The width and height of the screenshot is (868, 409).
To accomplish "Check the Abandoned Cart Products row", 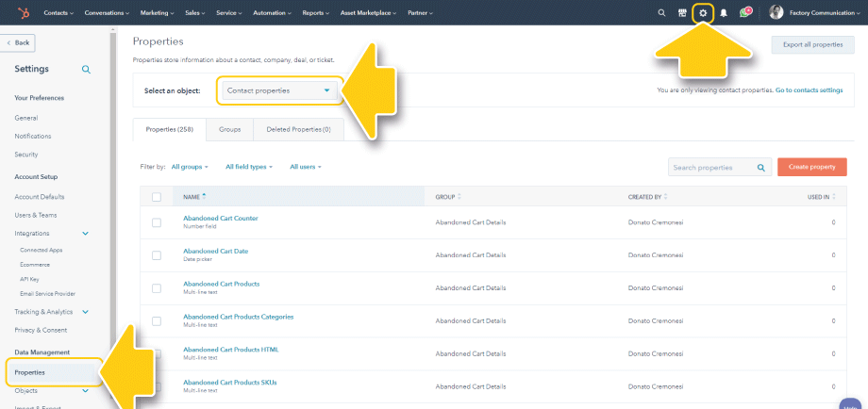I will coord(157,288).
